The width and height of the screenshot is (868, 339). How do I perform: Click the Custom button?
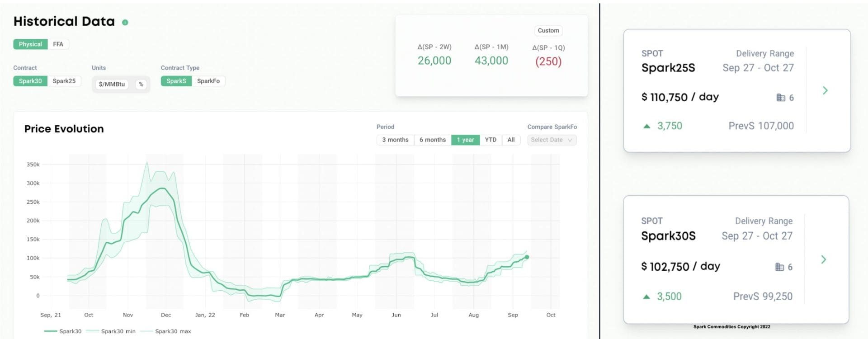(548, 31)
